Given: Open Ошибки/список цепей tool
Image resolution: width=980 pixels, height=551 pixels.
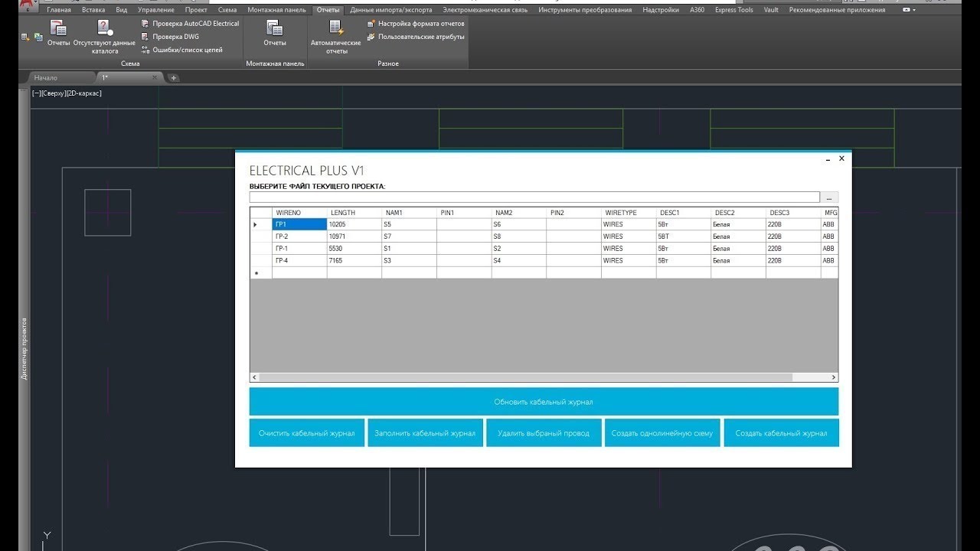Looking at the screenshot, I should (x=181, y=50).
